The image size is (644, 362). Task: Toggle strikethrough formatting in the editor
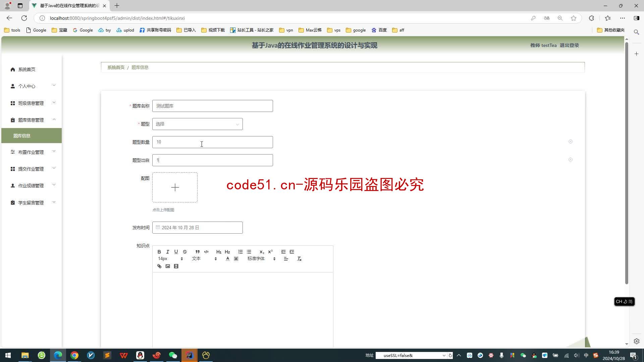pyautogui.click(x=185, y=252)
